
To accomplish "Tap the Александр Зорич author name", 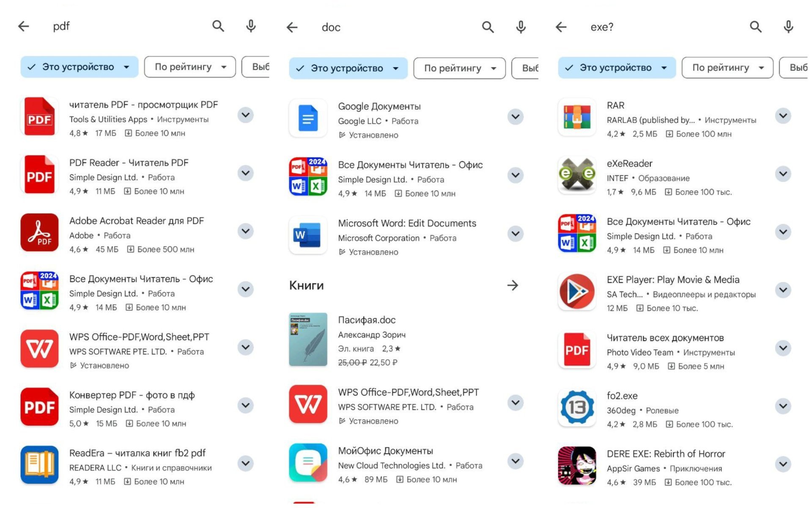I will [x=372, y=335].
